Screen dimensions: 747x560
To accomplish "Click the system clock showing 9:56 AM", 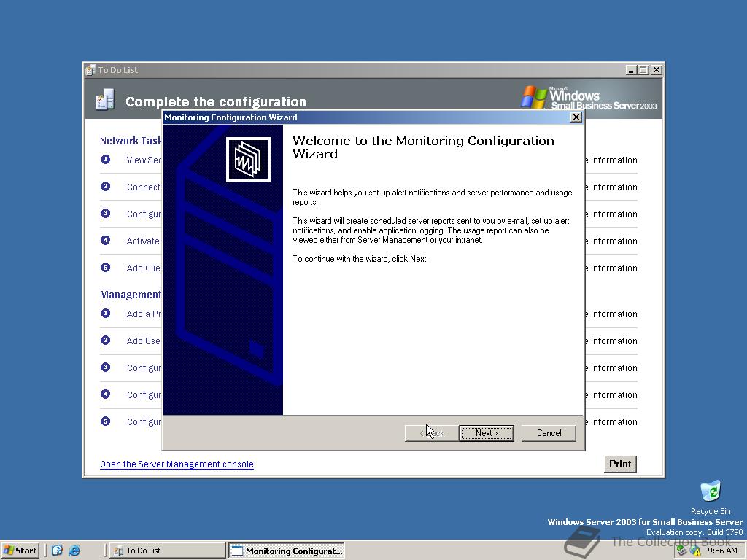I will (x=722, y=551).
